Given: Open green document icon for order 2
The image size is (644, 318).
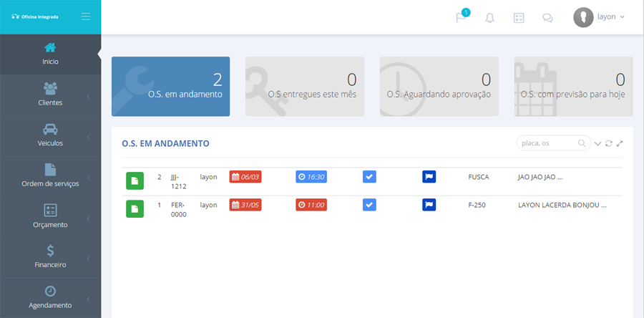Looking at the screenshot, I should coord(135,181).
